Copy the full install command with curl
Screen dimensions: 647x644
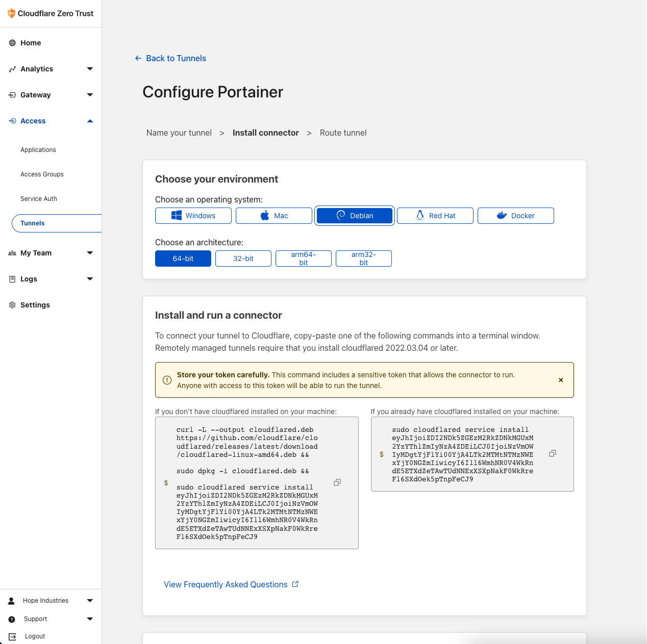pyautogui.click(x=337, y=482)
